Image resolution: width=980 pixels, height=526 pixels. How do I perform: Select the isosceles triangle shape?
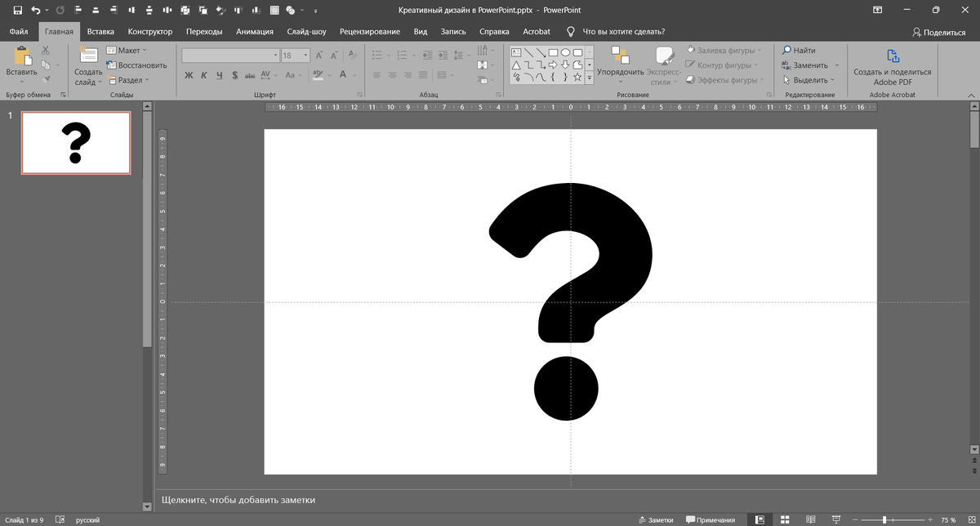[516, 65]
